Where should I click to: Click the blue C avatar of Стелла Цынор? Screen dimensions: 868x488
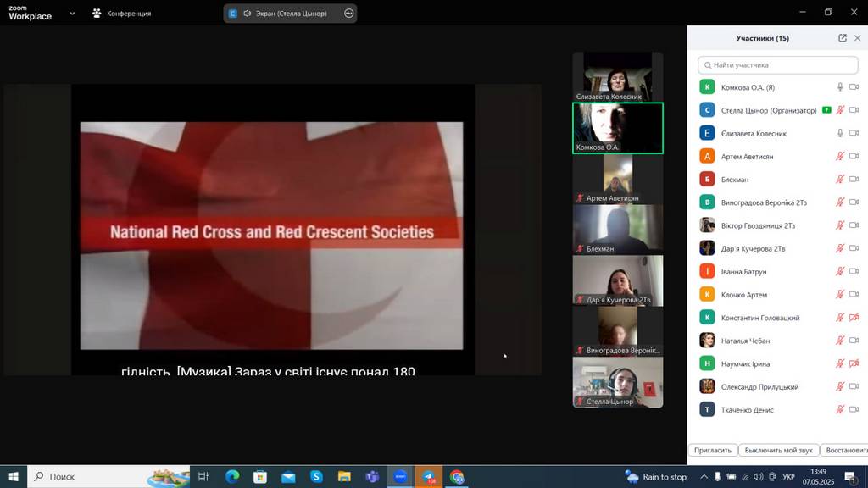coord(707,110)
